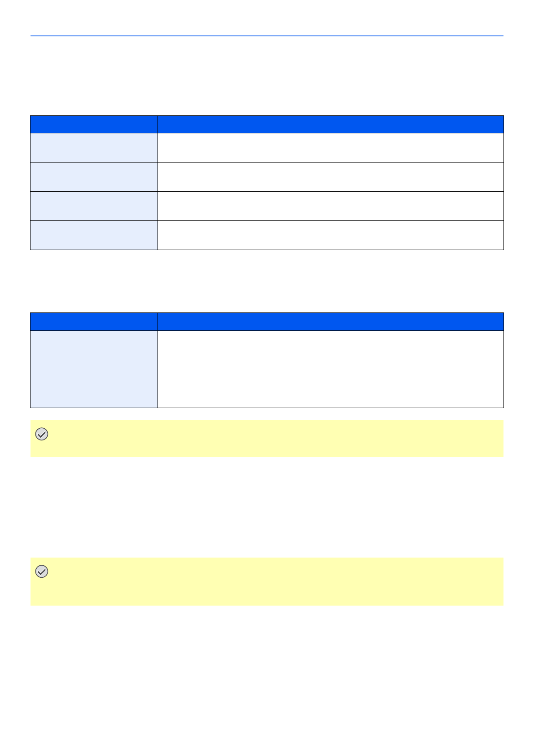
Task: Click the last white description cell in the top table
Action: point(330,235)
